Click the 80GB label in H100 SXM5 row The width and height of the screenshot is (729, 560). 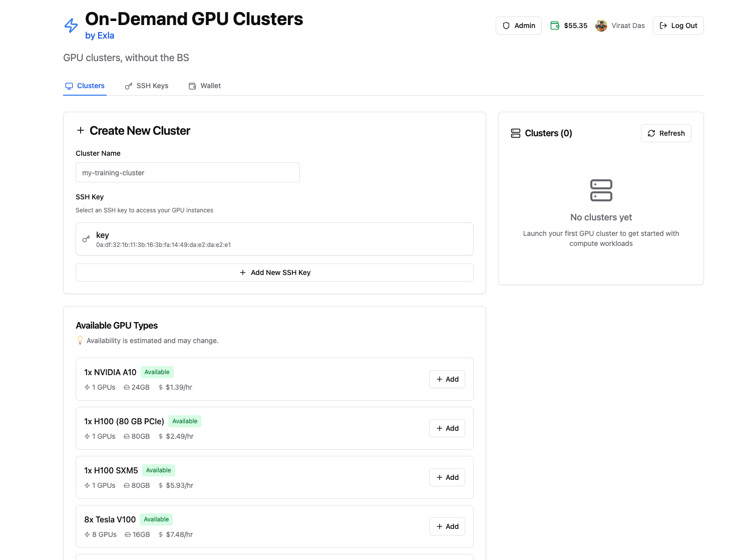click(141, 485)
